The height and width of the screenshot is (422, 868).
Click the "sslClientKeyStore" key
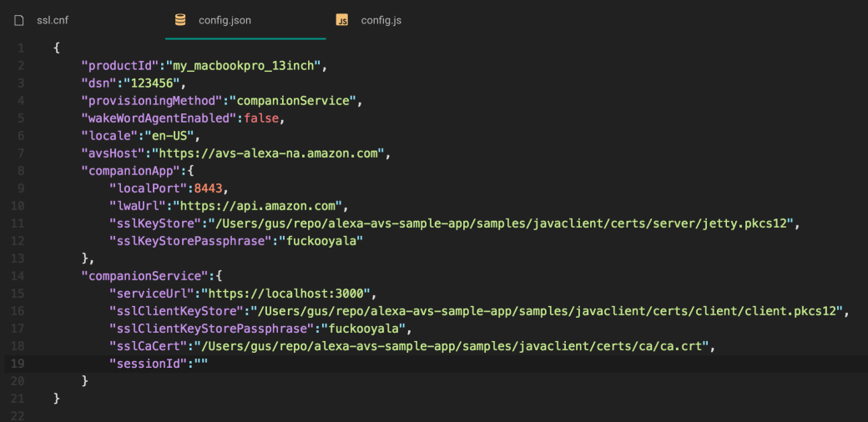click(176, 311)
